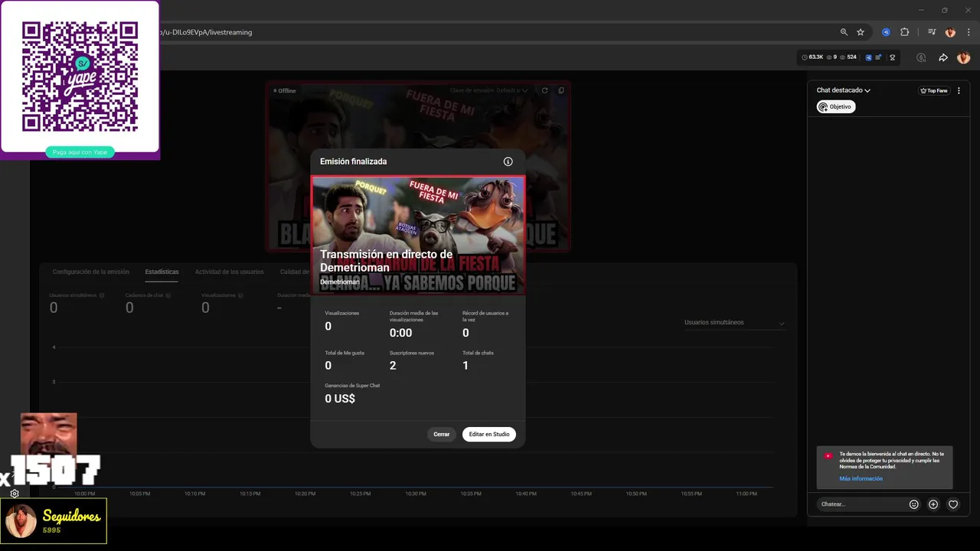Open the media controls toolbar icon
Image resolution: width=980 pixels, height=551 pixels.
932,32
